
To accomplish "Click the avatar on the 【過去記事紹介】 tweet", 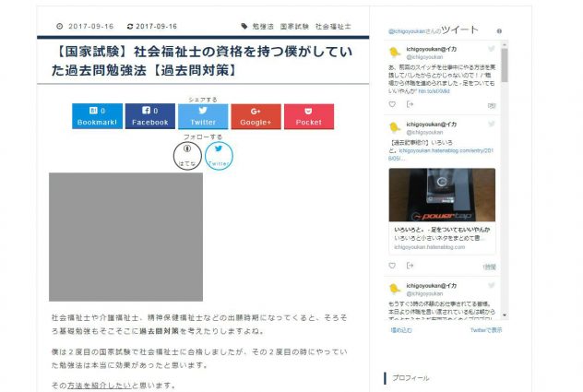I will pos(395,127).
